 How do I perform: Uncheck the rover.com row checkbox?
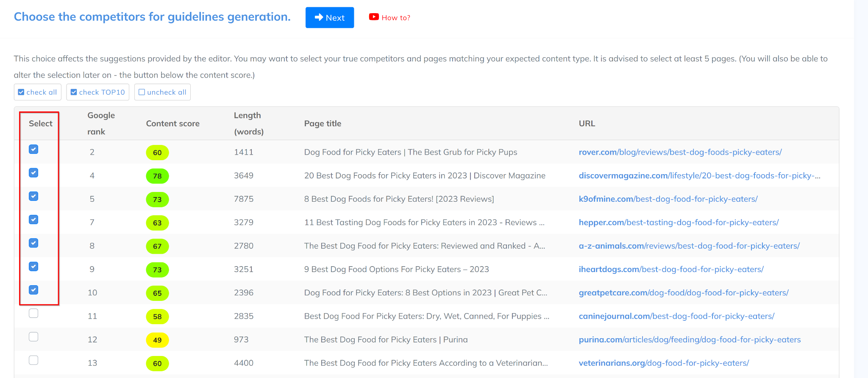[x=33, y=149]
